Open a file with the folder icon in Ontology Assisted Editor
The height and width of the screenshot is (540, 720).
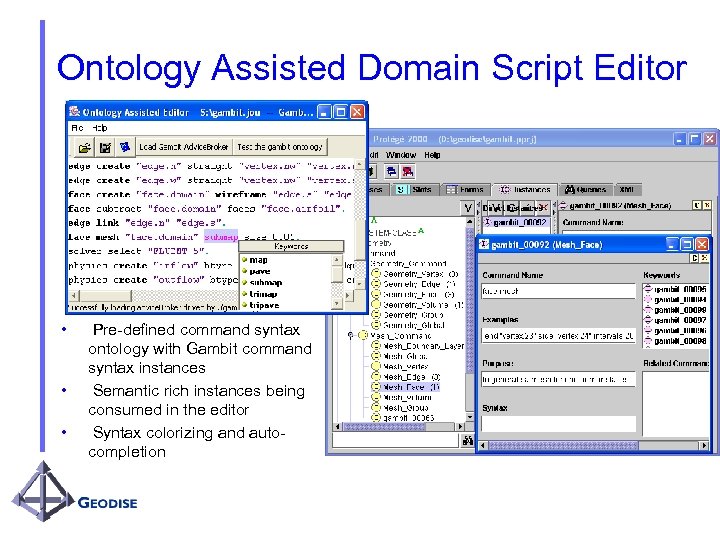click(x=84, y=147)
